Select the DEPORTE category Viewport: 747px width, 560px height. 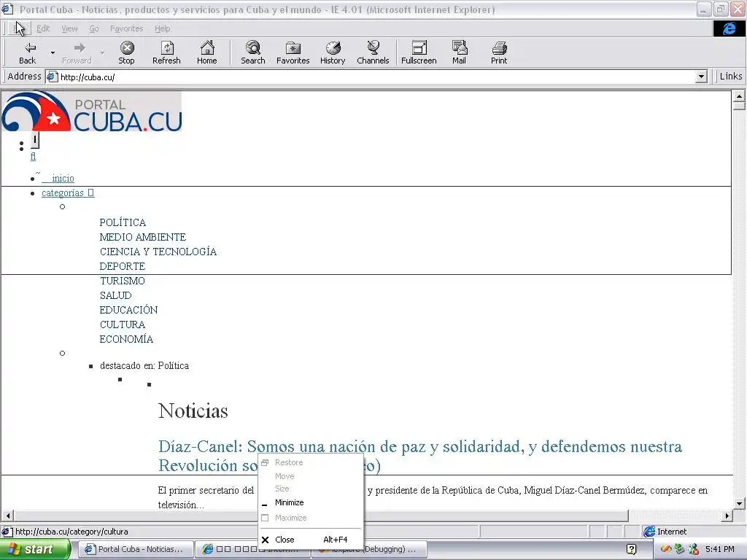[x=122, y=266]
